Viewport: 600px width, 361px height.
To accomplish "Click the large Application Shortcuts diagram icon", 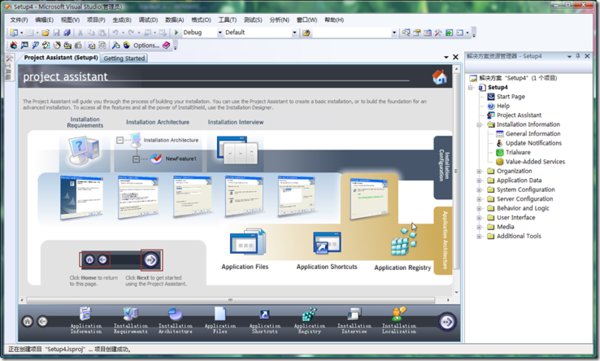I will tap(327, 243).
